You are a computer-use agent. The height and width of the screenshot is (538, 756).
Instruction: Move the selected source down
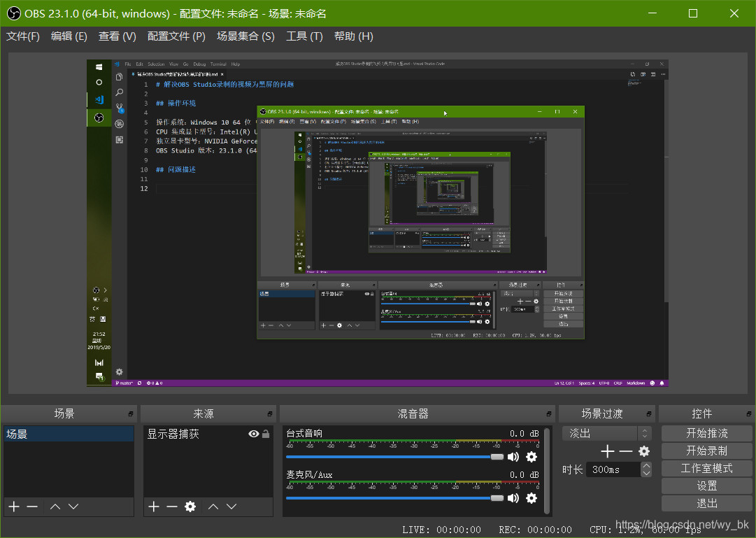[x=231, y=506]
